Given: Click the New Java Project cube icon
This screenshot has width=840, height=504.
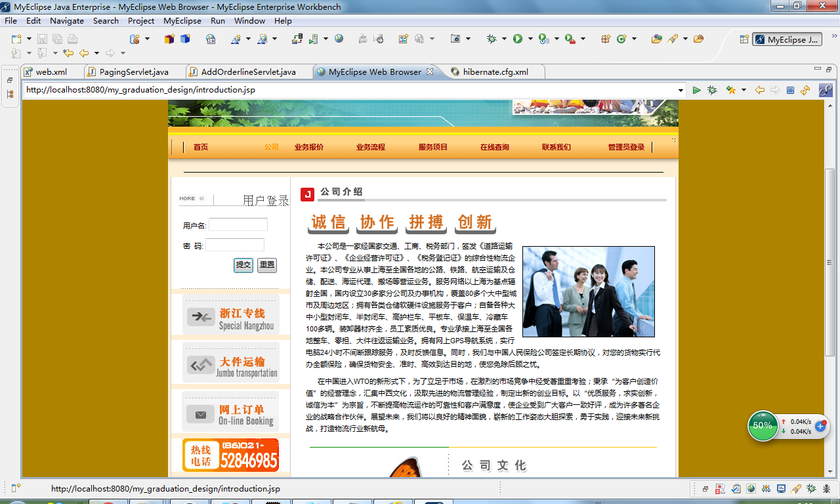Looking at the screenshot, I should [x=170, y=39].
